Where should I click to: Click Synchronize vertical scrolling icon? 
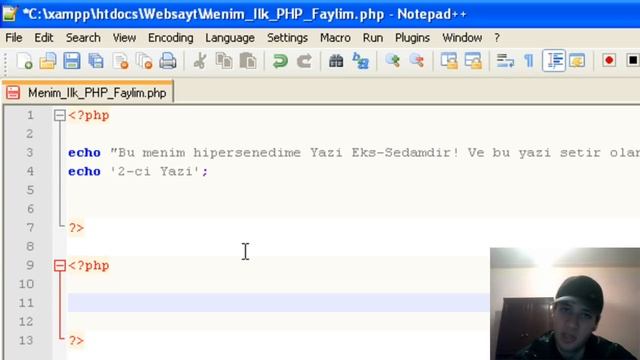point(449,61)
